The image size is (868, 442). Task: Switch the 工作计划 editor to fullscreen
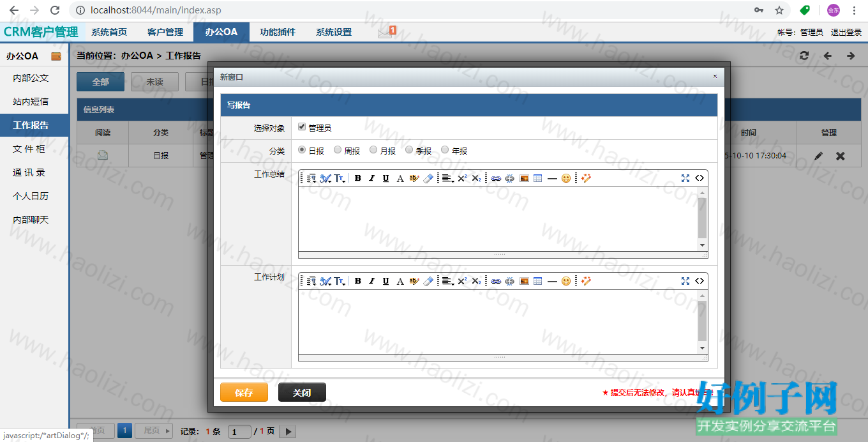(x=685, y=281)
